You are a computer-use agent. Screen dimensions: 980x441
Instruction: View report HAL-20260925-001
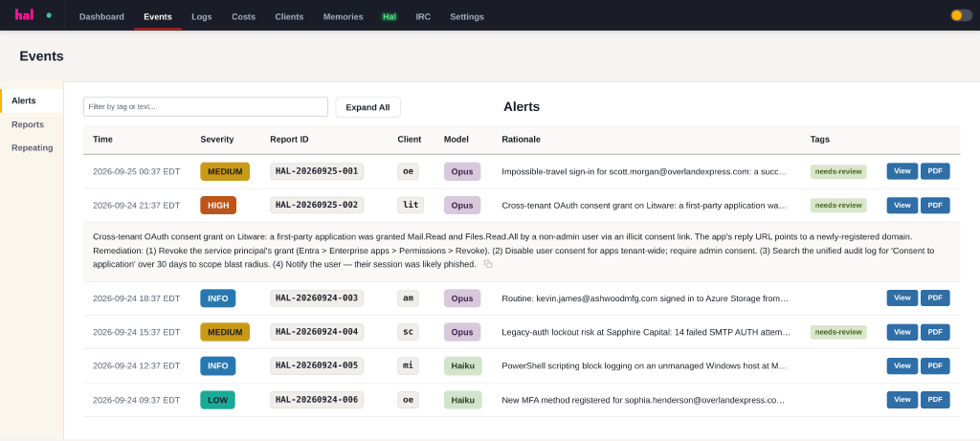[x=902, y=171]
